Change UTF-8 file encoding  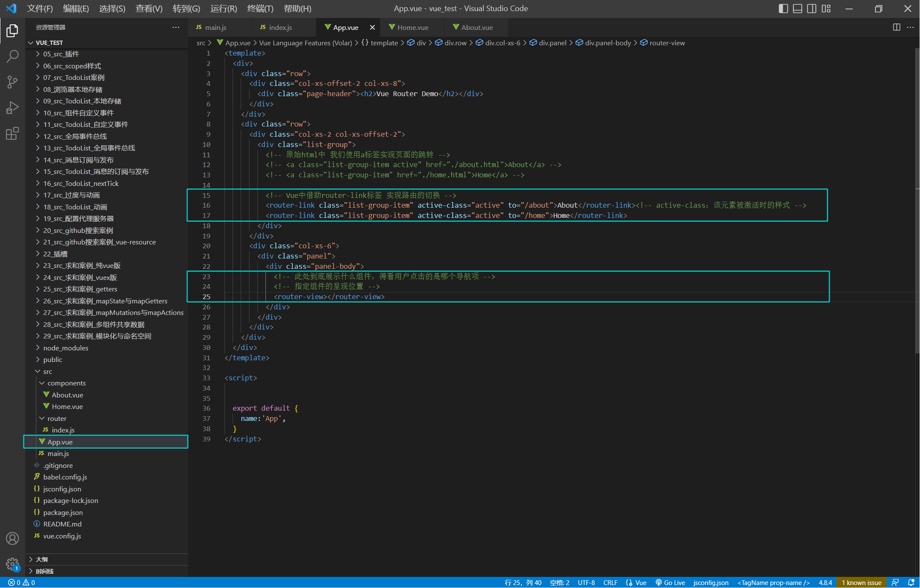coord(586,582)
